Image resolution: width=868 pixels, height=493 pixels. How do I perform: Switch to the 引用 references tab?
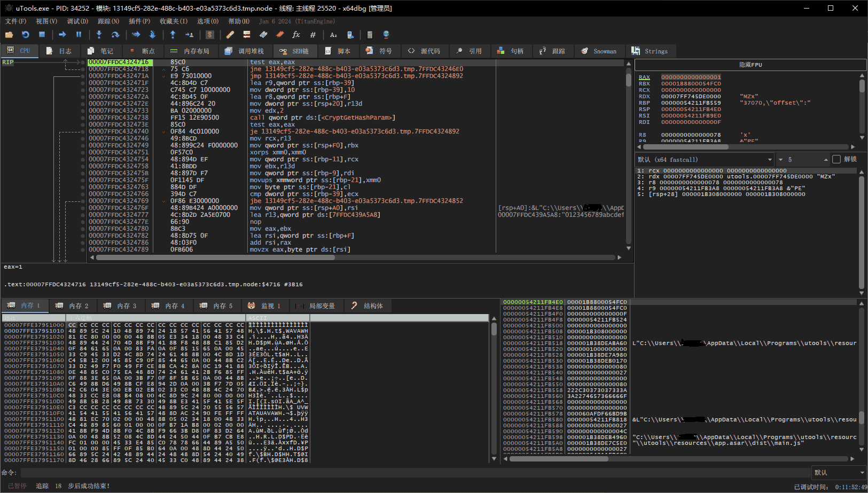coord(470,51)
